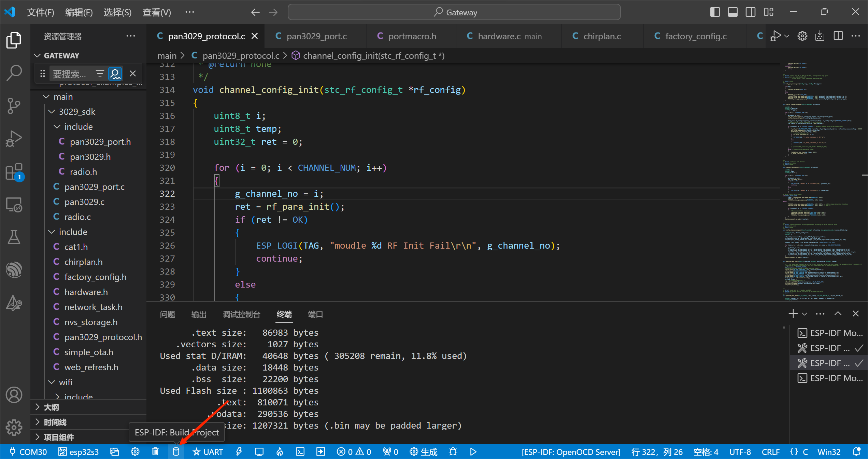Create a new terminal with plus button

pyautogui.click(x=793, y=314)
